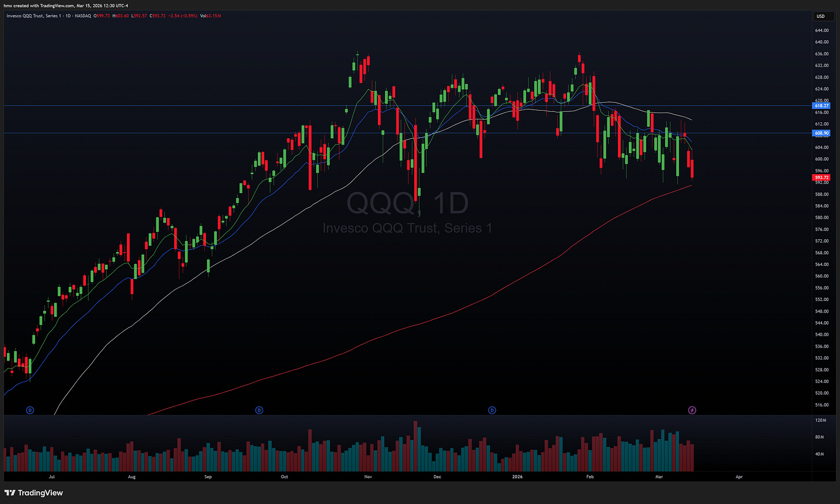
Task: Click the Jul label on the time axis
Action: click(x=52, y=477)
